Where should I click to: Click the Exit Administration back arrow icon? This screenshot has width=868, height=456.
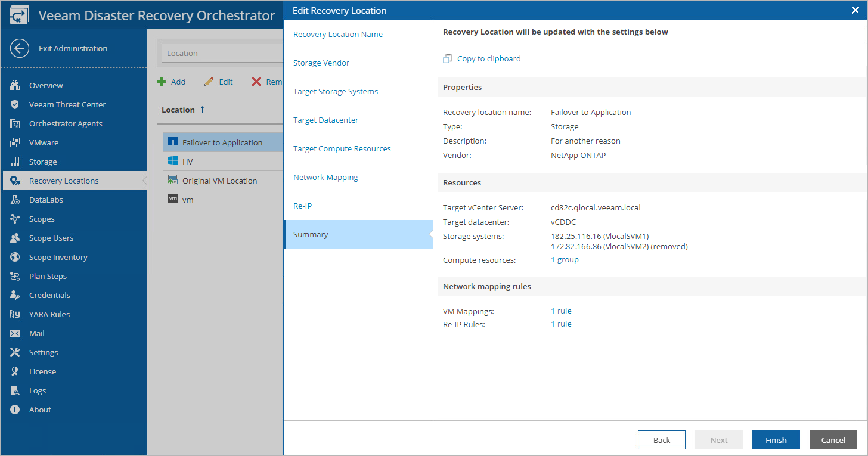[x=19, y=49]
